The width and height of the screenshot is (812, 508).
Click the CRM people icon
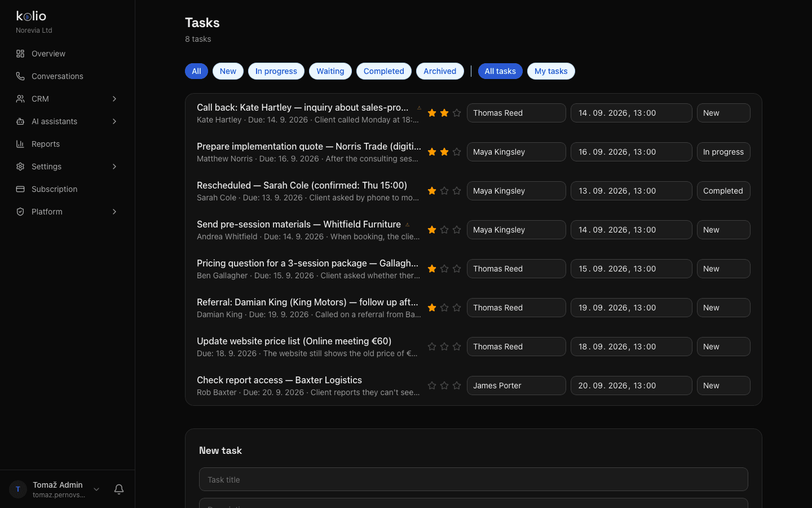pyautogui.click(x=20, y=99)
